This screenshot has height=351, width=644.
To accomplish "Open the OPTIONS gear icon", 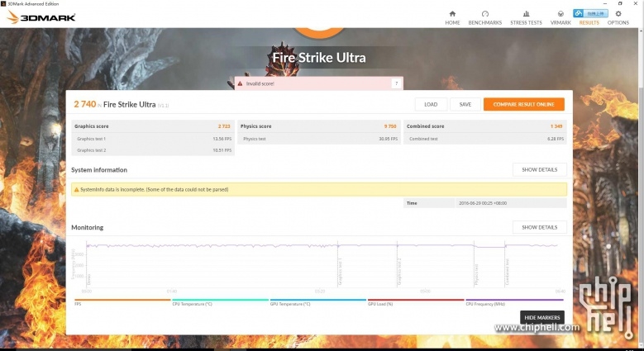I will point(618,13).
